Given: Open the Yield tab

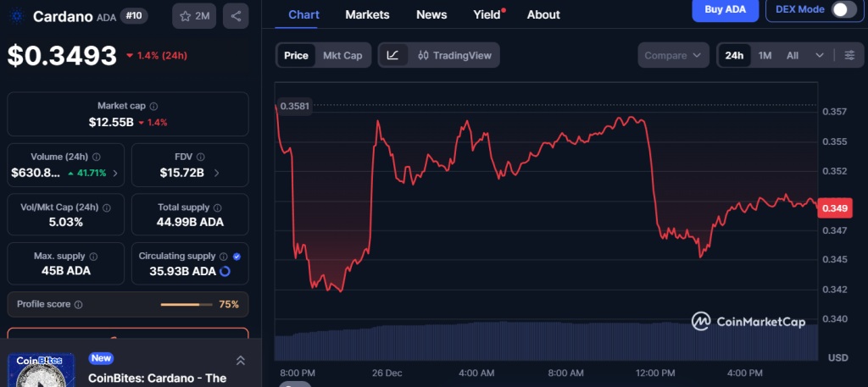Looking at the screenshot, I should pos(487,15).
